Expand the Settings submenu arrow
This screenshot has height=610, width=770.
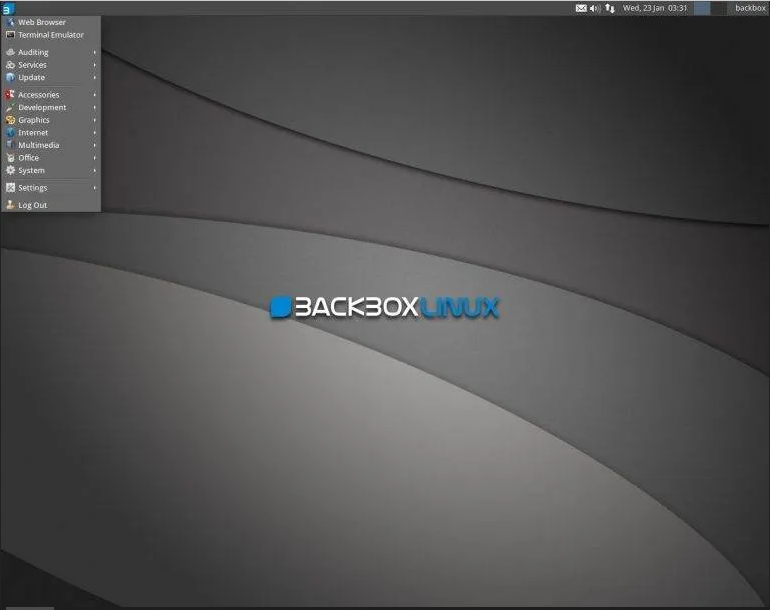click(x=94, y=188)
